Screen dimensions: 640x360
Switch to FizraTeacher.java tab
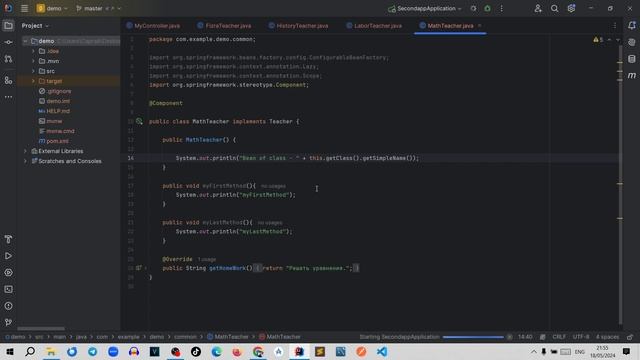[224, 26]
